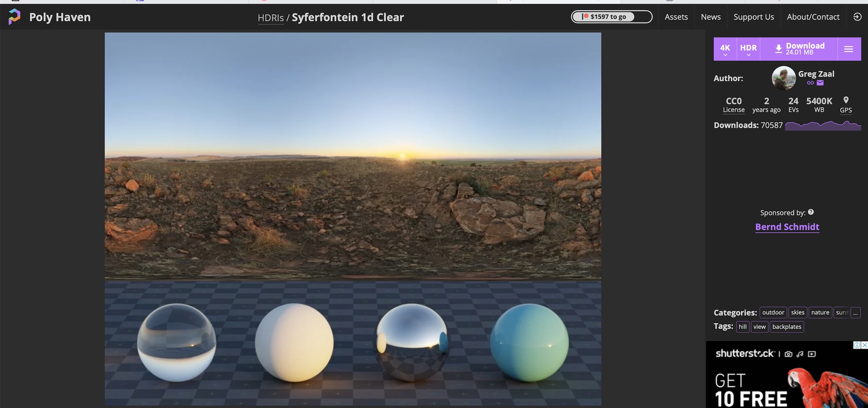Open Greg Zaal's website link icon
Screen dimensions: 868x408
[810, 83]
